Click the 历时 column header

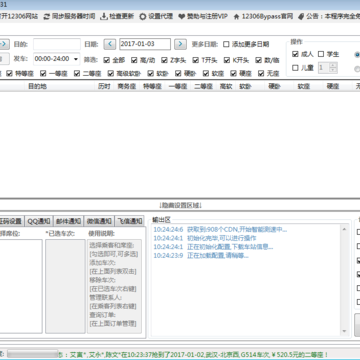point(104,86)
